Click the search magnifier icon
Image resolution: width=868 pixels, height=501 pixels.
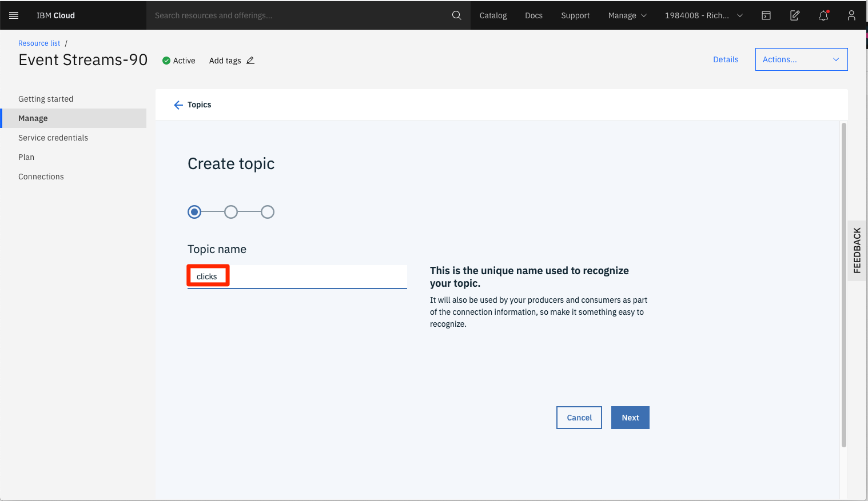456,15
